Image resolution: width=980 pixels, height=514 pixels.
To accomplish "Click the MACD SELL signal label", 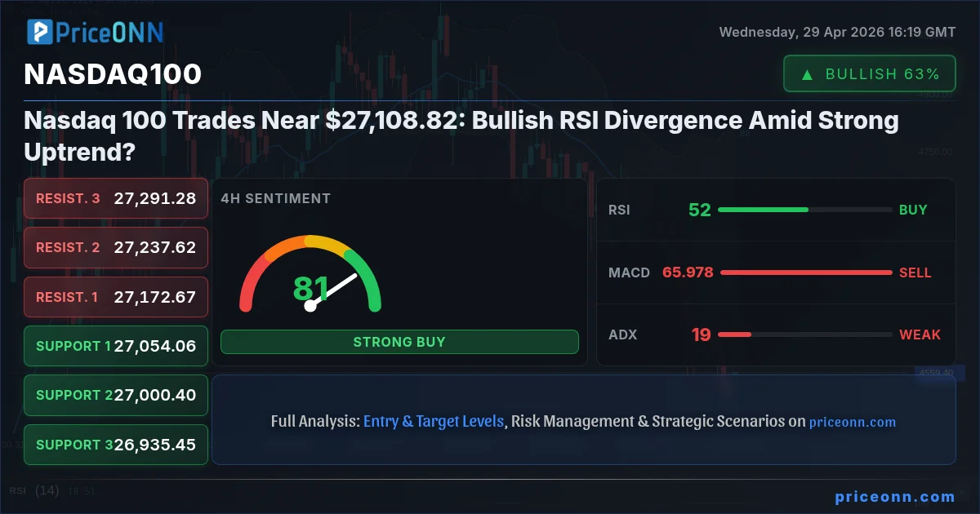I will 915,273.
